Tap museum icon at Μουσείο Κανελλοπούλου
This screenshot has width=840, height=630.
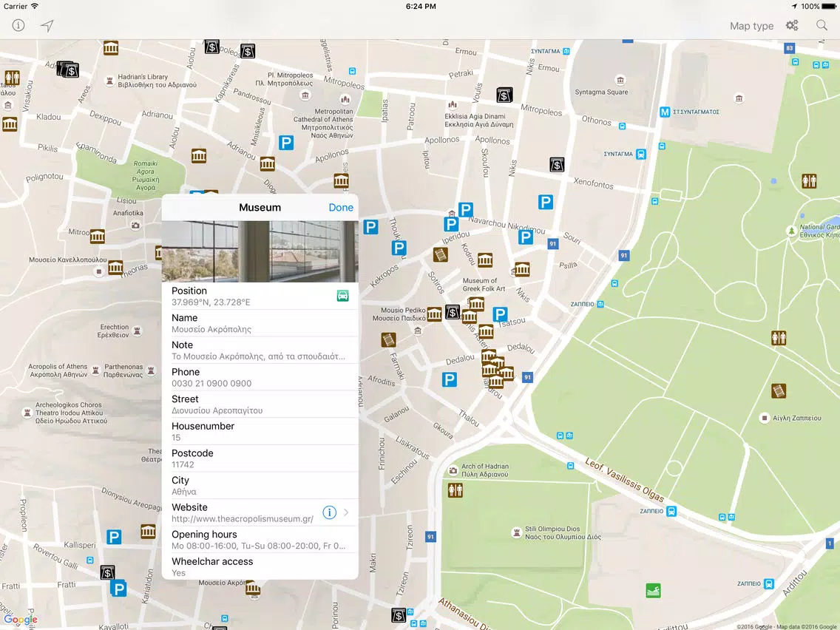(x=115, y=268)
